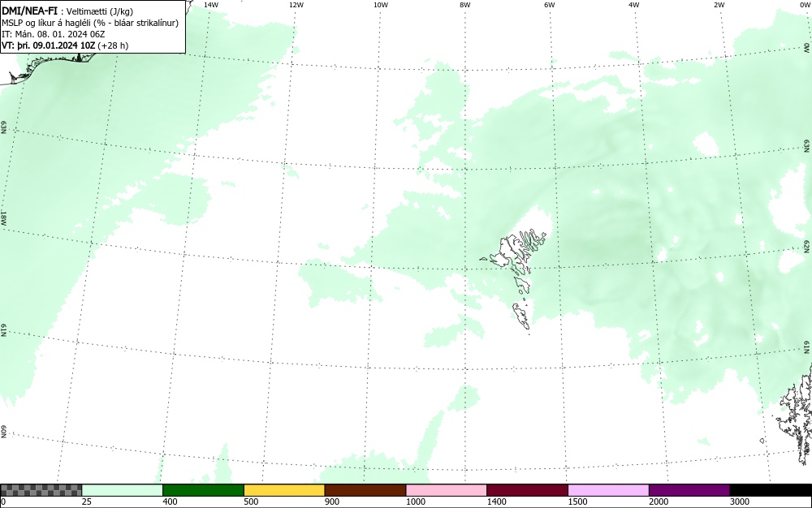Click the 62N latitude label on right edge
Viewport: 812px width, 508px height.
(x=807, y=246)
